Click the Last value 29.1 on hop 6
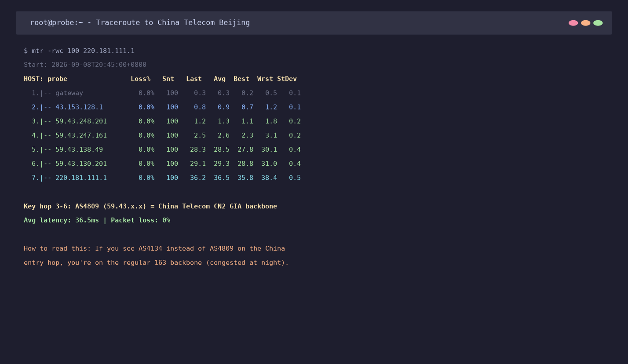The image size is (628, 364). click(x=198, y=163)
